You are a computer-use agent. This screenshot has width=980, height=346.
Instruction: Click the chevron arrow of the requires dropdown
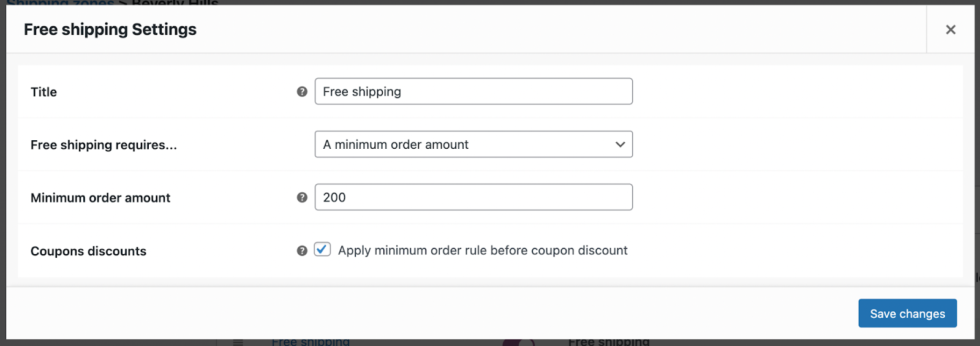[620, 145]
